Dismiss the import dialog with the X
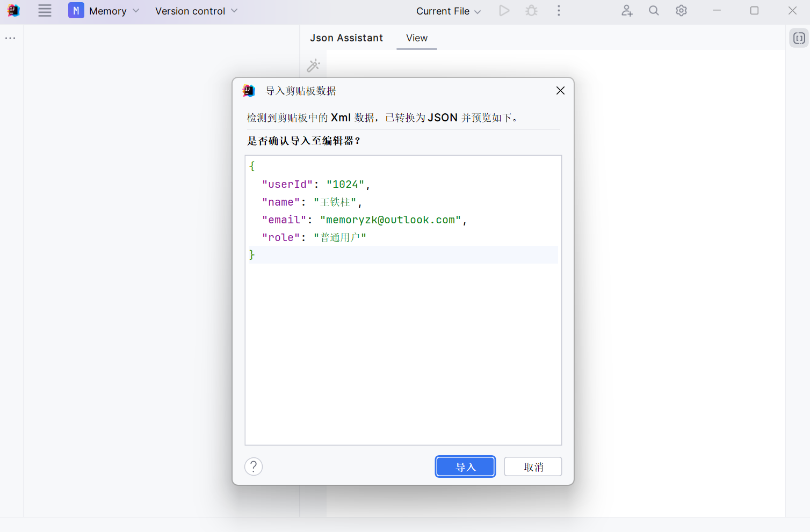Viewport: 810px width, 532px height. 560,90
